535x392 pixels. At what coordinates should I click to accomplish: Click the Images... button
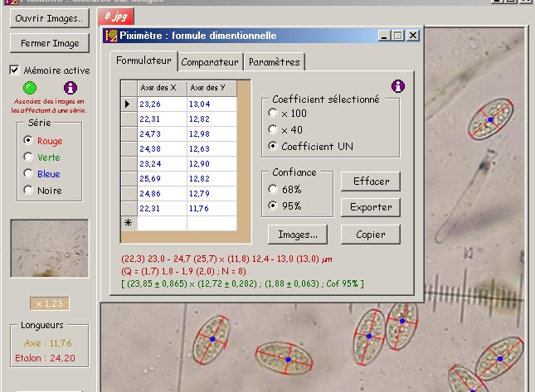click(x=298, y=235)
